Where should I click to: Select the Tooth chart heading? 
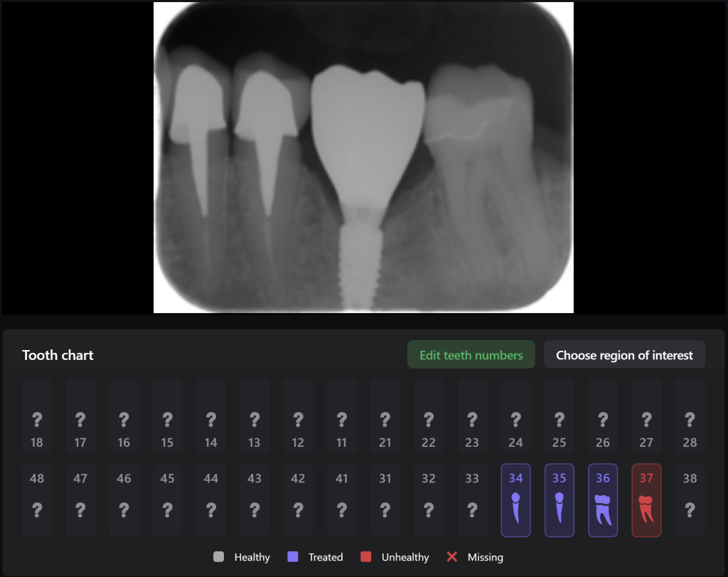[57, 354]
